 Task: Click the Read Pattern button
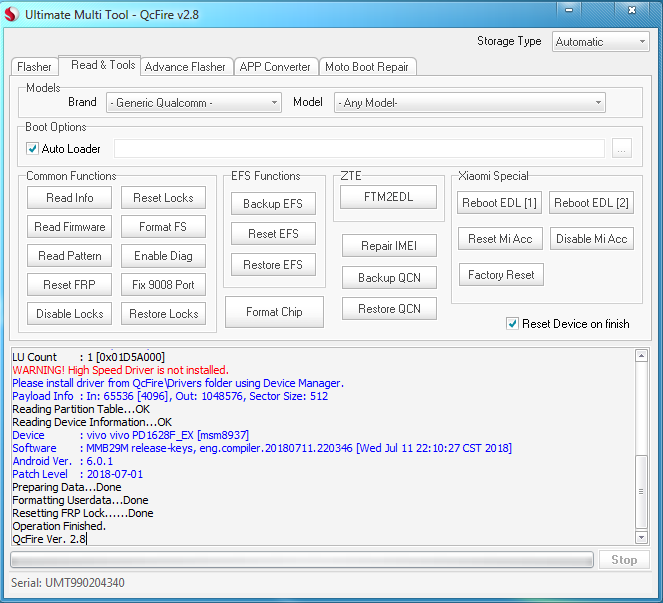[69, 256]
